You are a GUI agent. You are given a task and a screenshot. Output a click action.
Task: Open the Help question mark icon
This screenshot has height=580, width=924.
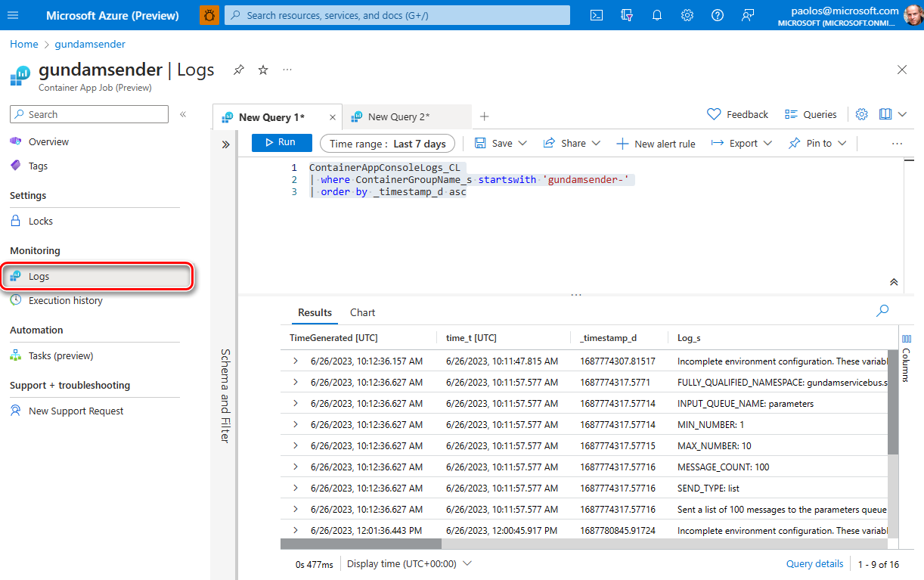(x=718, y=15)
